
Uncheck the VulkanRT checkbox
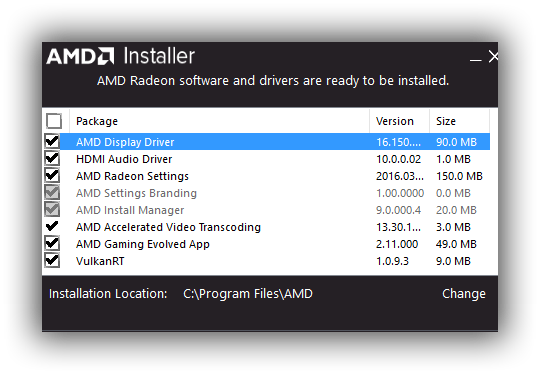point(52,261)
